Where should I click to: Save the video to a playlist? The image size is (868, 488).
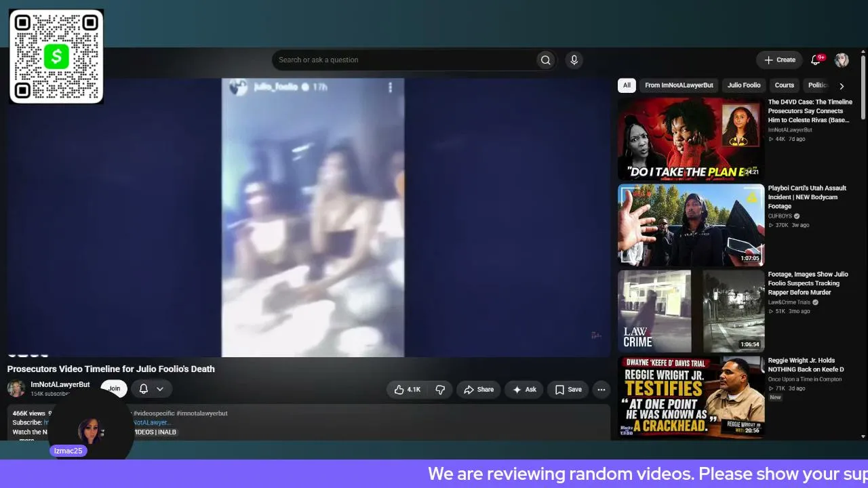click(x=568, y=390)
